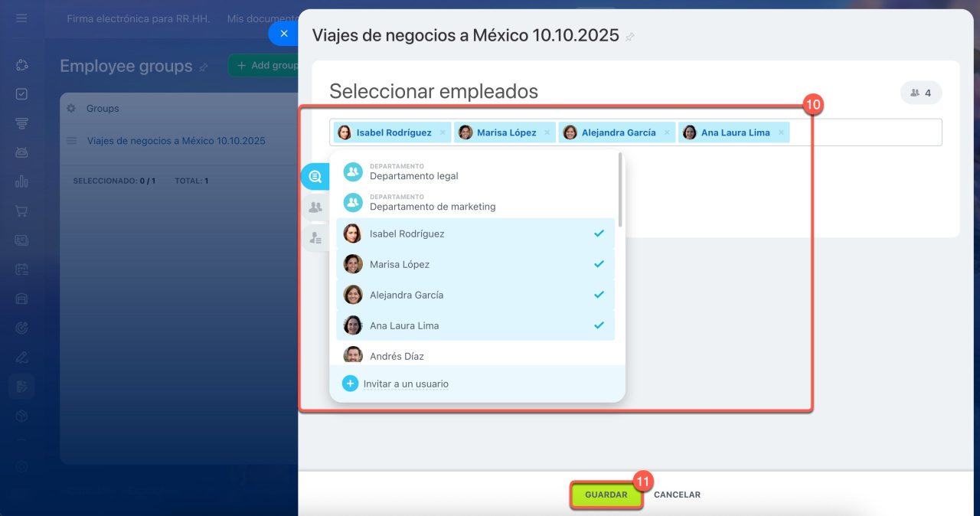
Task: Open Groups table settings gear icon
Action: (x=71, y=109)
